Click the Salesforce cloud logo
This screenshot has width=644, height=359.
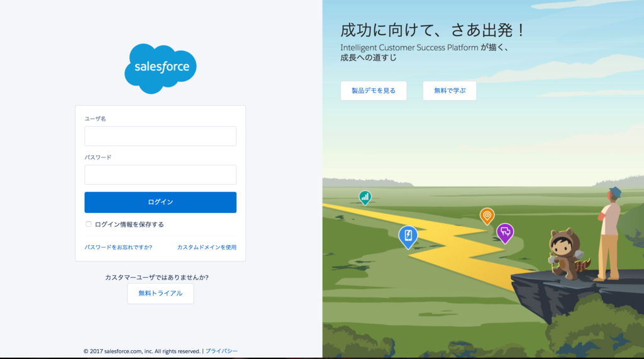click(x=160, y=69)
